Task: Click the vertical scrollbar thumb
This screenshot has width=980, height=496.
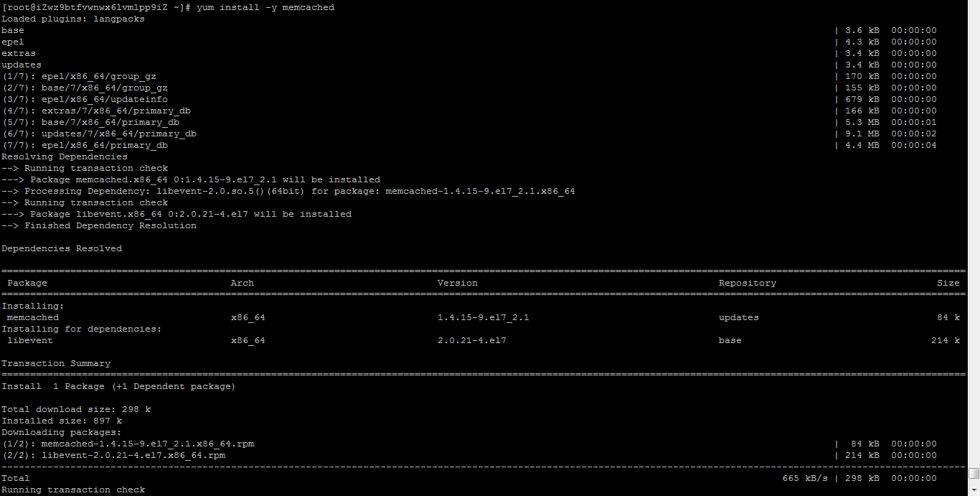Action: pyautogui.click(x=974, y=473)
